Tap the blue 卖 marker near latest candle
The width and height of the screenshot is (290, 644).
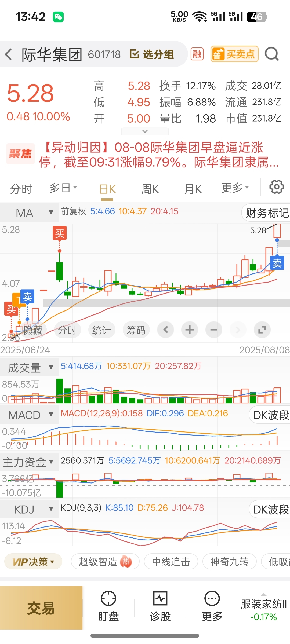pos(277,263)
